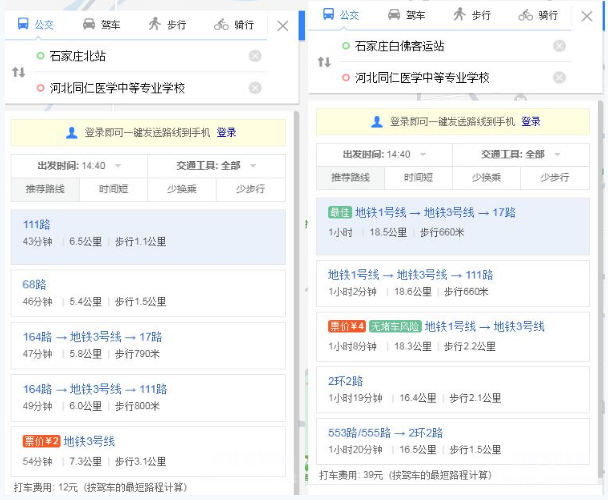
Task: Select 时间短 filter in left panel
Action: point(113,189)
